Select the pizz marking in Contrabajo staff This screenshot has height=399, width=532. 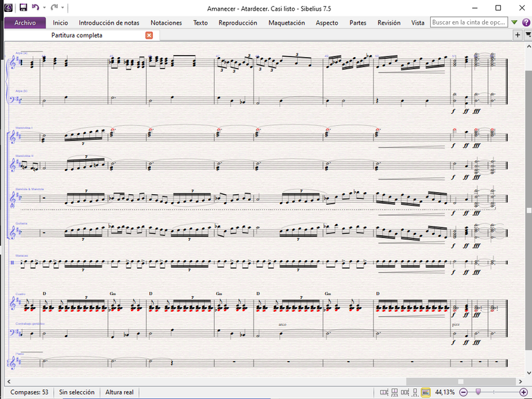[x=456, y=325]
